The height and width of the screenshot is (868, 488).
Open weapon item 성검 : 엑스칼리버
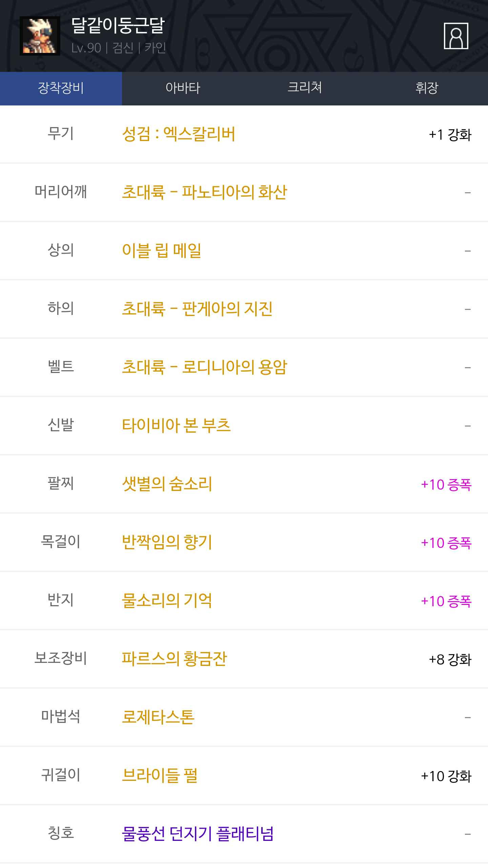(x=179, y=134)
